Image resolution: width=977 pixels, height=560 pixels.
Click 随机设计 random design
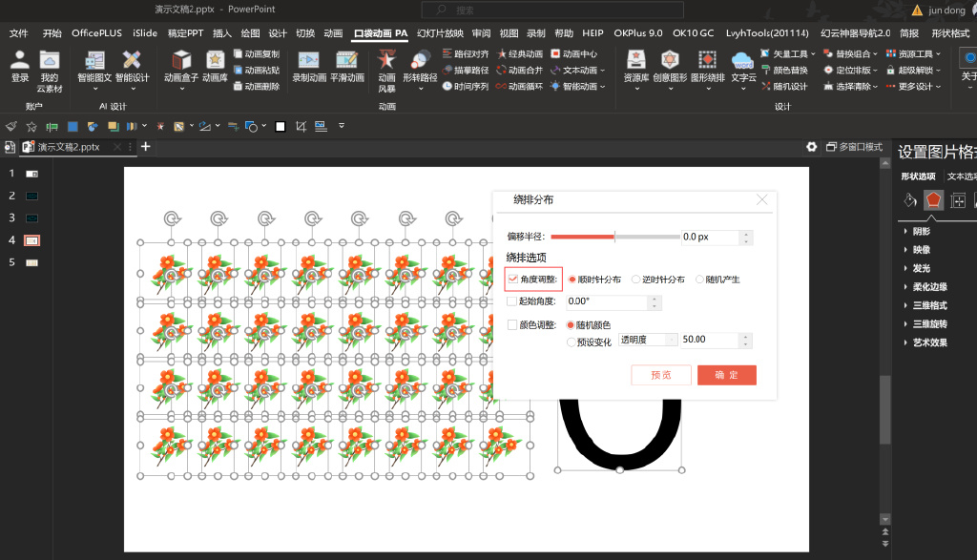tap(784, 87)
